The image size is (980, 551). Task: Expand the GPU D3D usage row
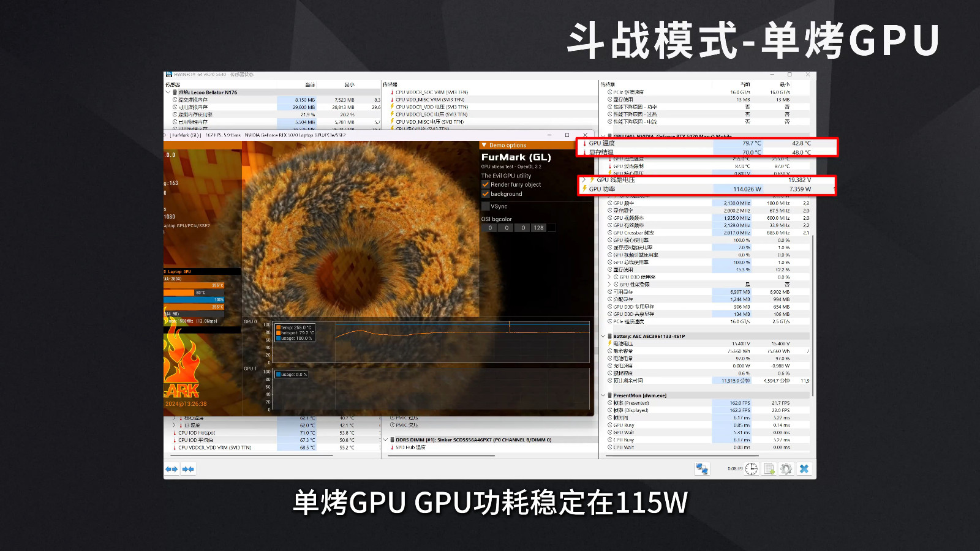pyautogui.click(x=609, y=277)
